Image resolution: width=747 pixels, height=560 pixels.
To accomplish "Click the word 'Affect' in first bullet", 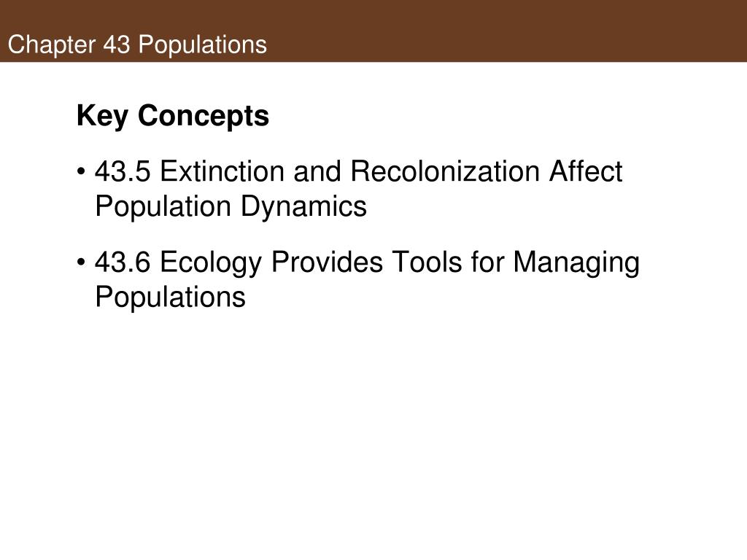I will click(586, 171).
